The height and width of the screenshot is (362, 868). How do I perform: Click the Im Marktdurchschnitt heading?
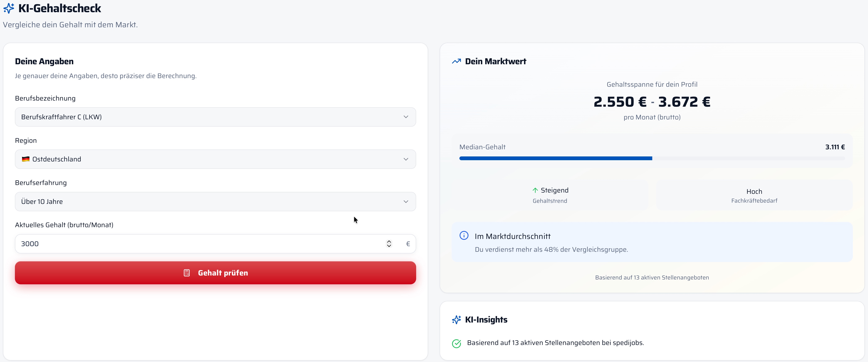[x=513, y=236]
